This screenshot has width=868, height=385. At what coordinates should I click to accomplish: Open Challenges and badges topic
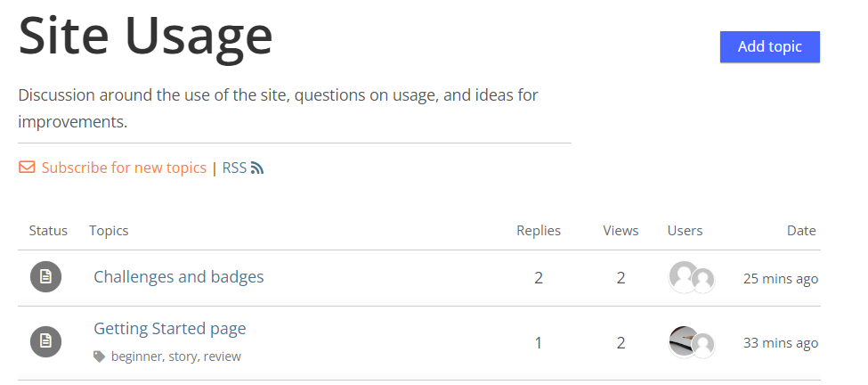(x=178, y=276)
